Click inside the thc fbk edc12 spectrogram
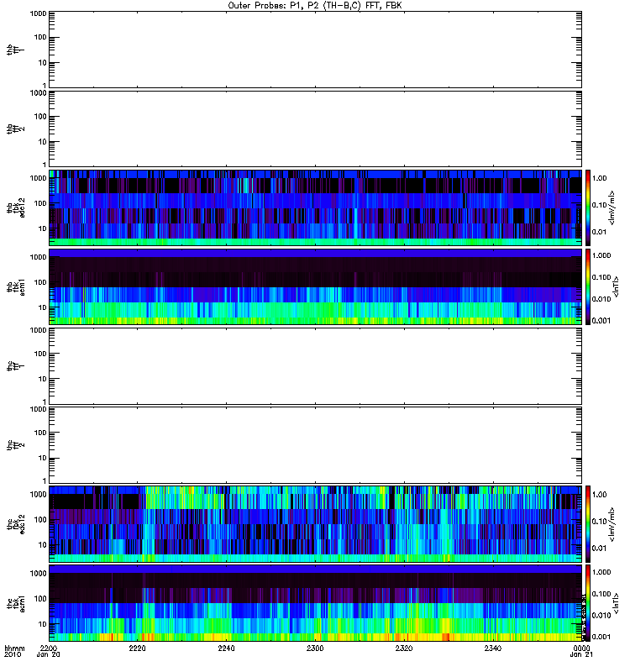Screen dimensions: 630x672 coord(315,524)
